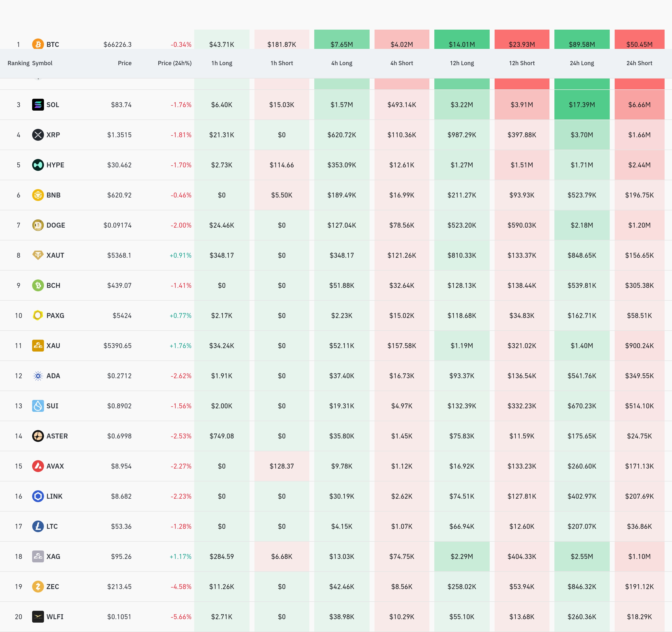Click the HYPE coin icon
The image size is (672, 632).
point(38,165)
